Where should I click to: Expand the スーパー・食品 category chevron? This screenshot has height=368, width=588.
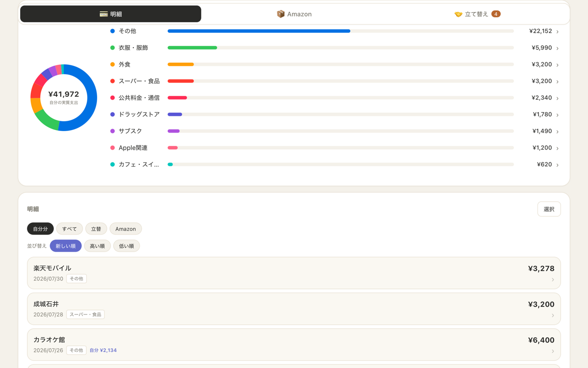tap(558, 81)
